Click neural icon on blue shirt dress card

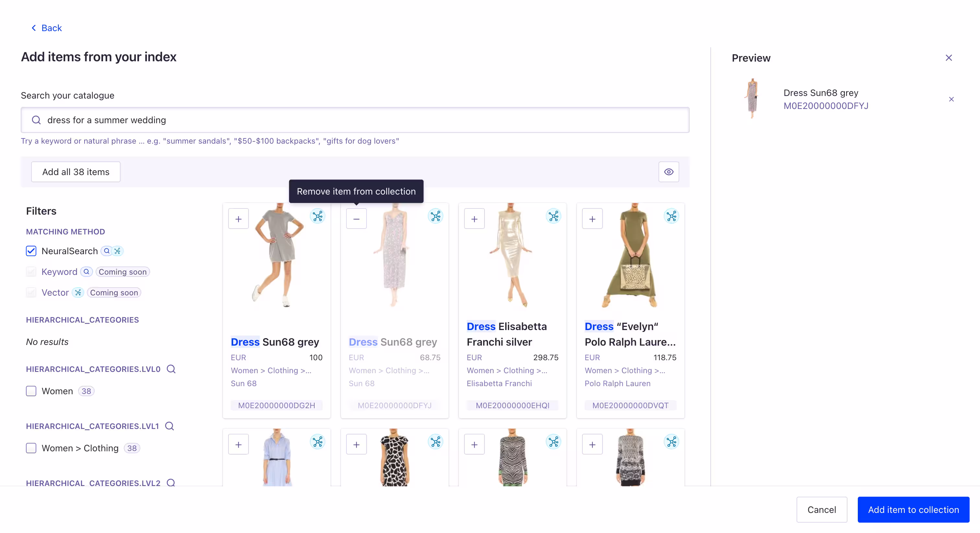[318, 442]
